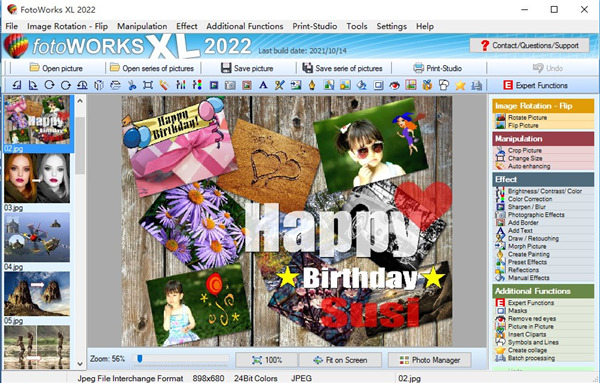Click the RGB dots color correction icon
The width and height of the screenshot is (600, 383).
(197, 85)
